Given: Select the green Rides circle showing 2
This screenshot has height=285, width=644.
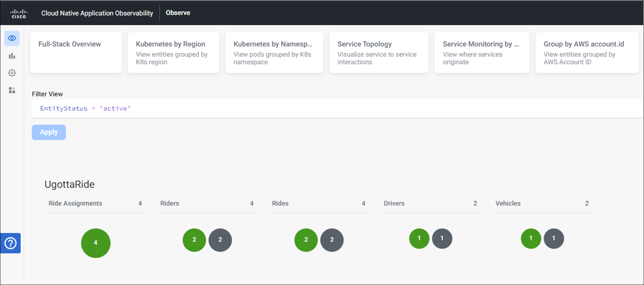Looking at the screenshot, I should pyautogui.click(x=306, y=240).
